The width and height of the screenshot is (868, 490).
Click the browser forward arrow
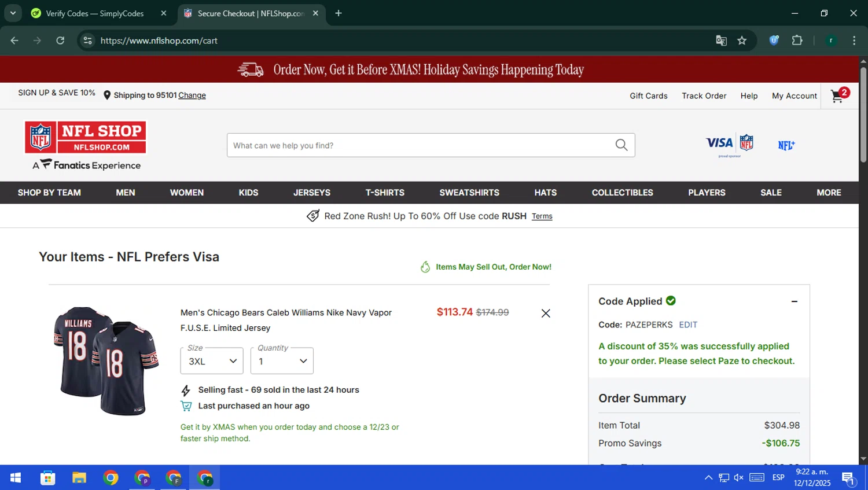coord(37,40)
